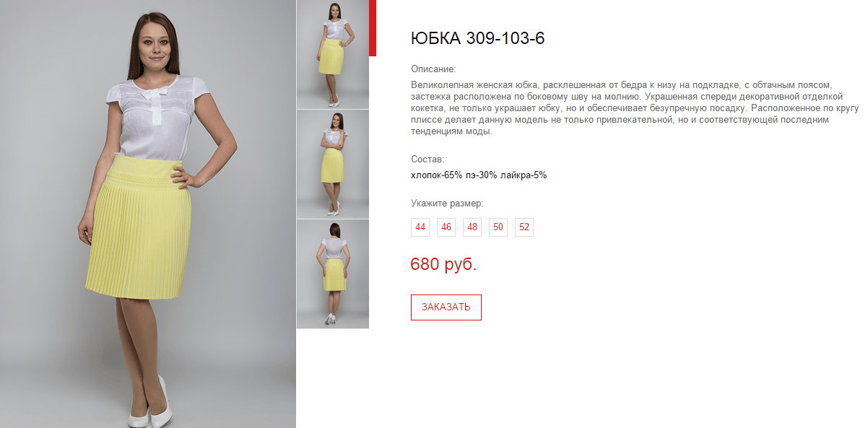
Task: Click the Укажите размер label
Action: (447, 204)
